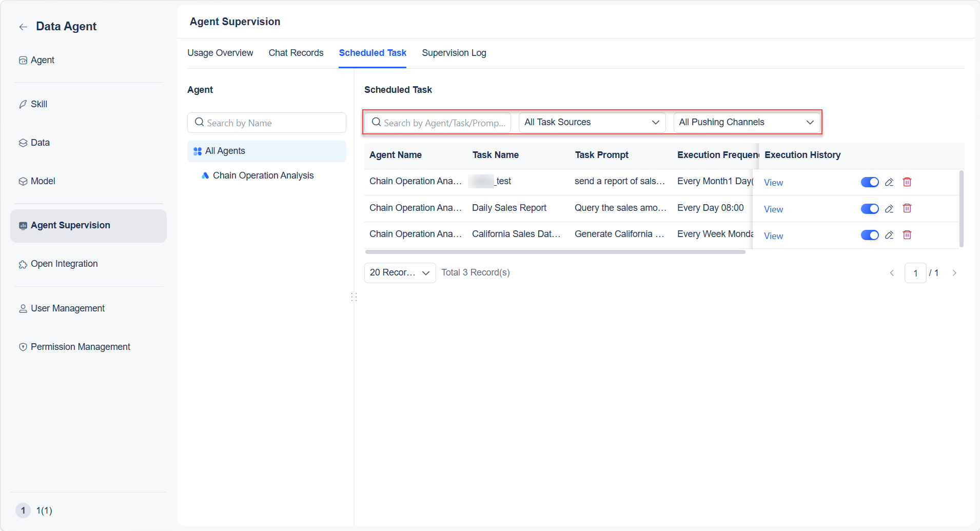The height and width of the screenshot is (531, 980).
Task: Go to the next page arrow
Action: [954, 273]
